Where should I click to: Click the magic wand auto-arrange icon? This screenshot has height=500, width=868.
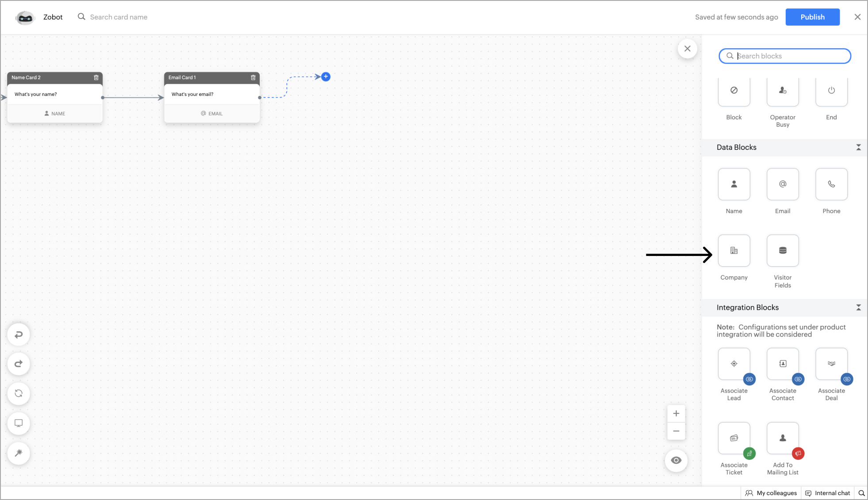[19, 453]
